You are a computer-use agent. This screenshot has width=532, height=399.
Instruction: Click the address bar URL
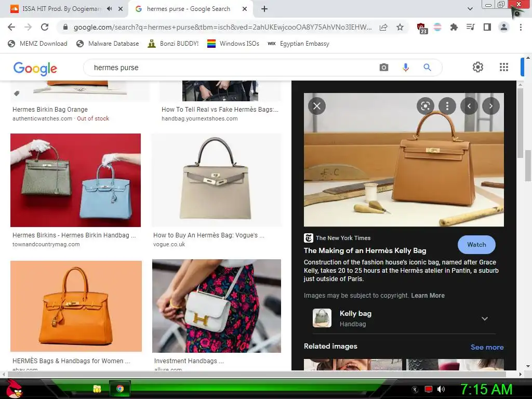click(222, 27)
